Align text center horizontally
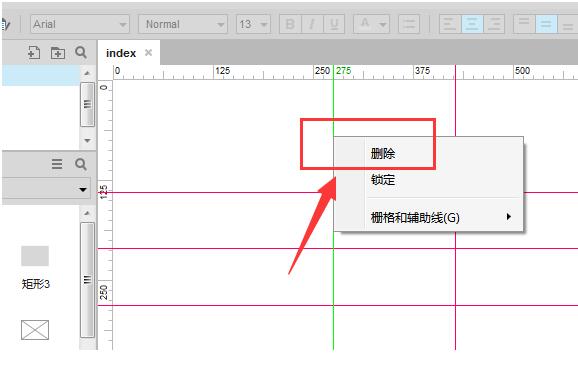578x371 pixels. 472,24
